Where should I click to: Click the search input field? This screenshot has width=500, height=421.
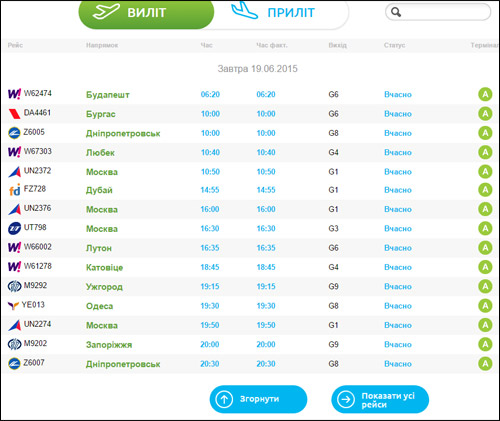[438, 12]
